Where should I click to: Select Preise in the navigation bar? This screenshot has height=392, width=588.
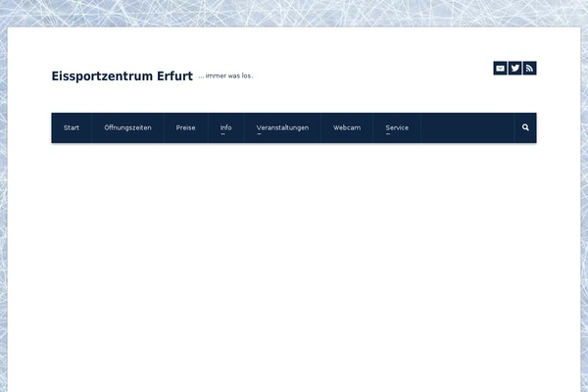pyautogui.click(x=185, y=128)
